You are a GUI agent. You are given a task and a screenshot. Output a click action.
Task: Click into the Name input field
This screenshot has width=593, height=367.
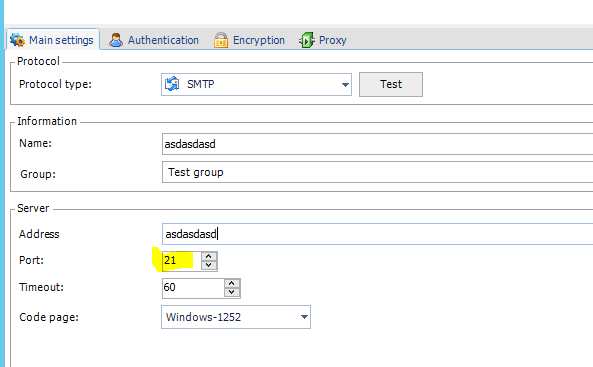377,144
